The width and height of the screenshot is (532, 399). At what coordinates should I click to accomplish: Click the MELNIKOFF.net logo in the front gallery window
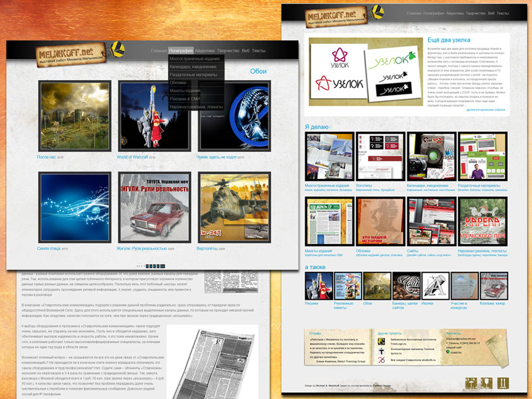click(71, 55)
